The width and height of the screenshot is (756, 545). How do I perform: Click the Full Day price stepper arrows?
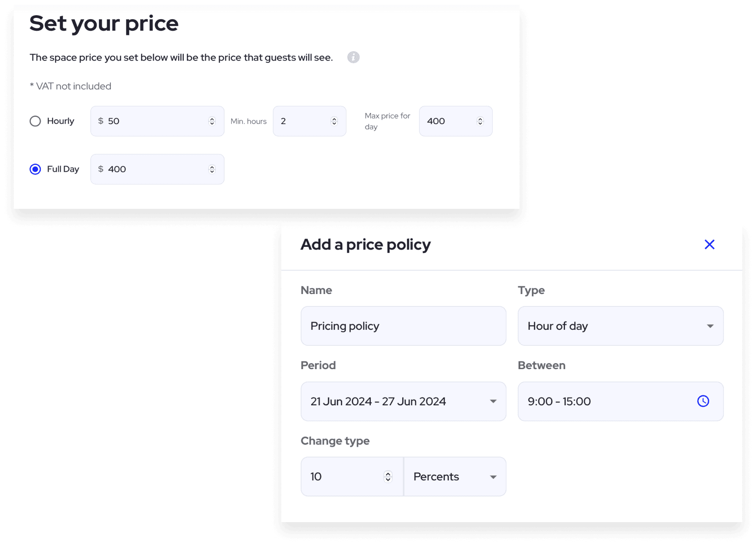tap(212, 169)
